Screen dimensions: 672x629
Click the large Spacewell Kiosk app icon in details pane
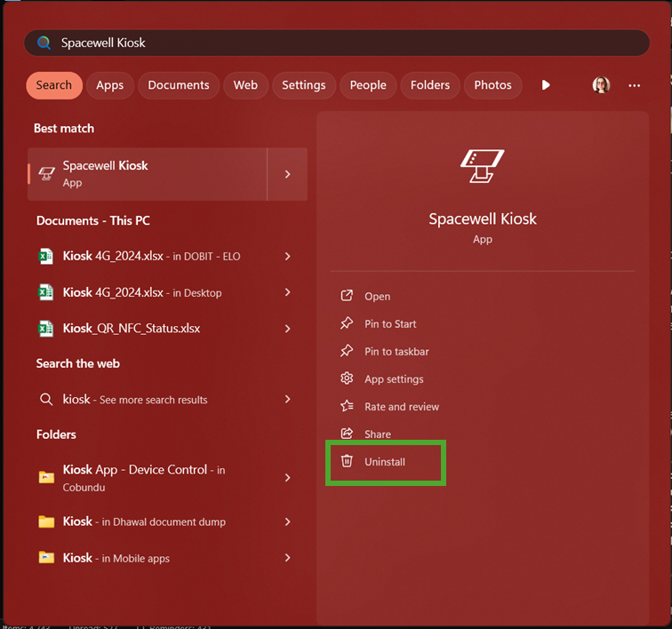coord(483,166)
